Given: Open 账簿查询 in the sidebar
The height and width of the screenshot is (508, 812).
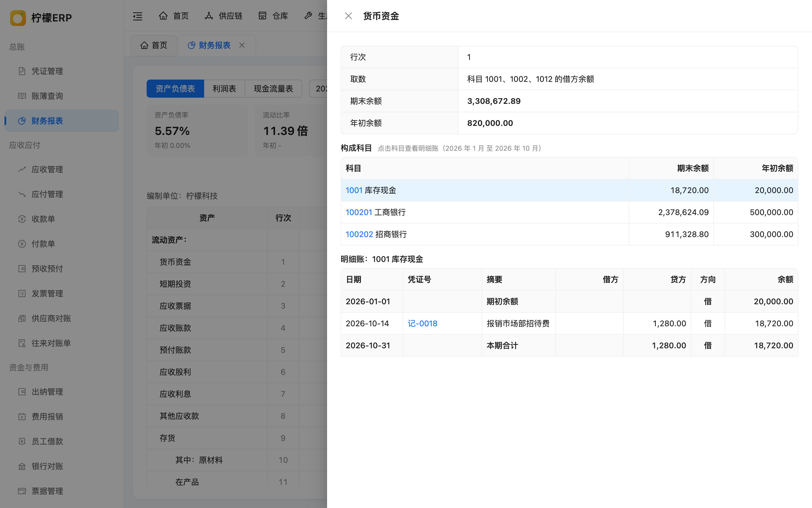Looking at the screenshot, I should tap(62, 96).
